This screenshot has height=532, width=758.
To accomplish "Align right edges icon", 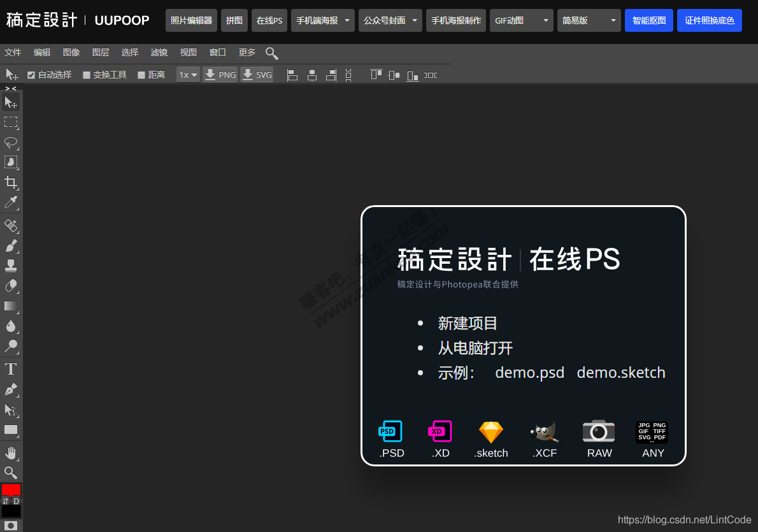I will pos(331,75).
